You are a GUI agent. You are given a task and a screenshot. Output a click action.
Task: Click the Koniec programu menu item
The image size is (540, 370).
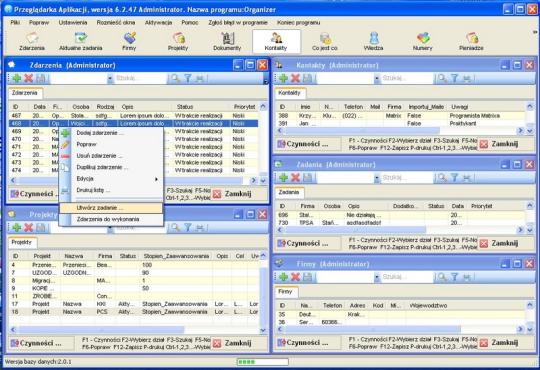pos(299,23)
